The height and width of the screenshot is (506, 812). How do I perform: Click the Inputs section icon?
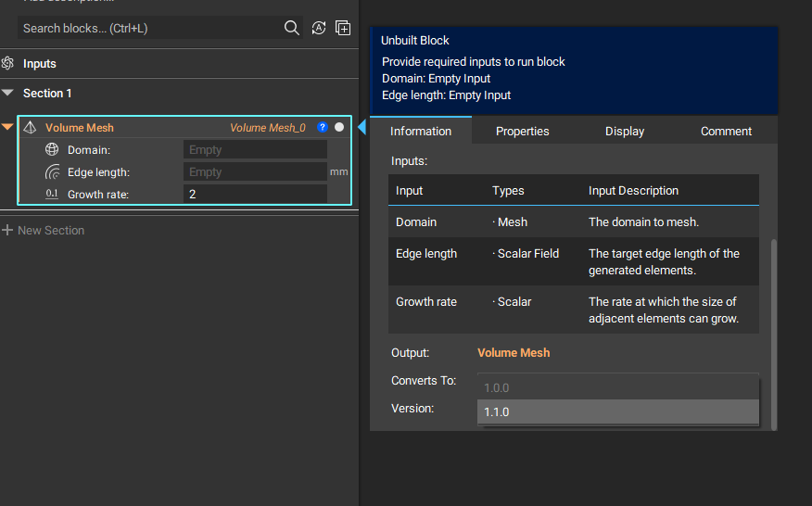pyautogui.click(x=7, y=63)
